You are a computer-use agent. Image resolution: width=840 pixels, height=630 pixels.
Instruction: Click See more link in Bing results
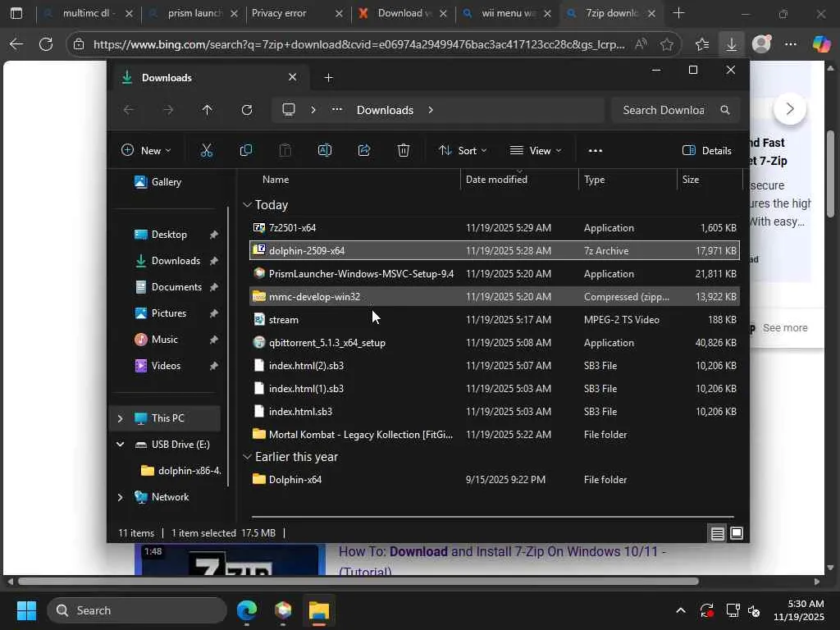[785, 328]
